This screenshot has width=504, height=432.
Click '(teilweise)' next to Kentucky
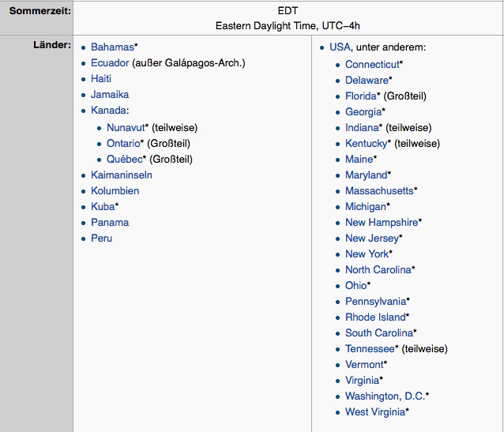[417, 144]
